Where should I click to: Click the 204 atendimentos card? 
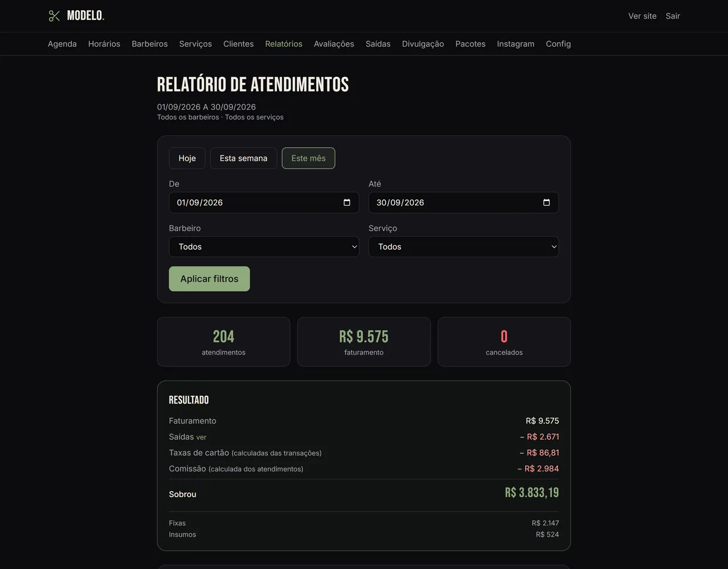224,342
